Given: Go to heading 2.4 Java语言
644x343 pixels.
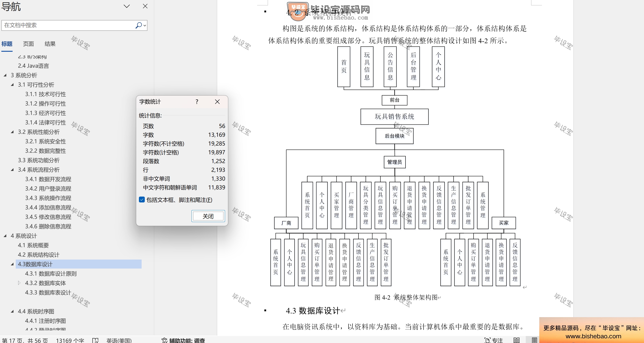Looking at the screenshot, I should coord(33,66).
